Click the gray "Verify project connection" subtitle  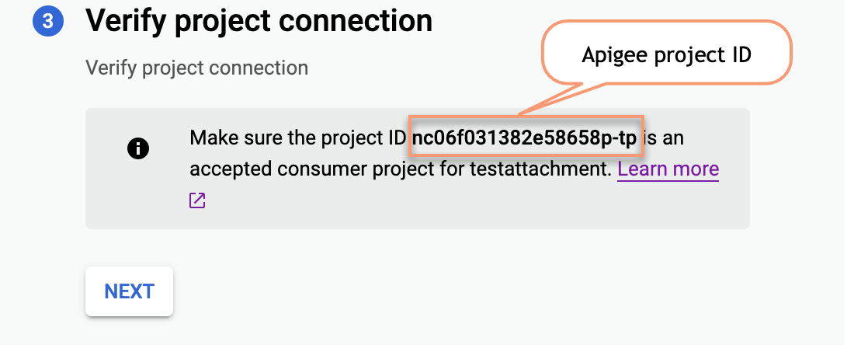(x=196, y=68)
